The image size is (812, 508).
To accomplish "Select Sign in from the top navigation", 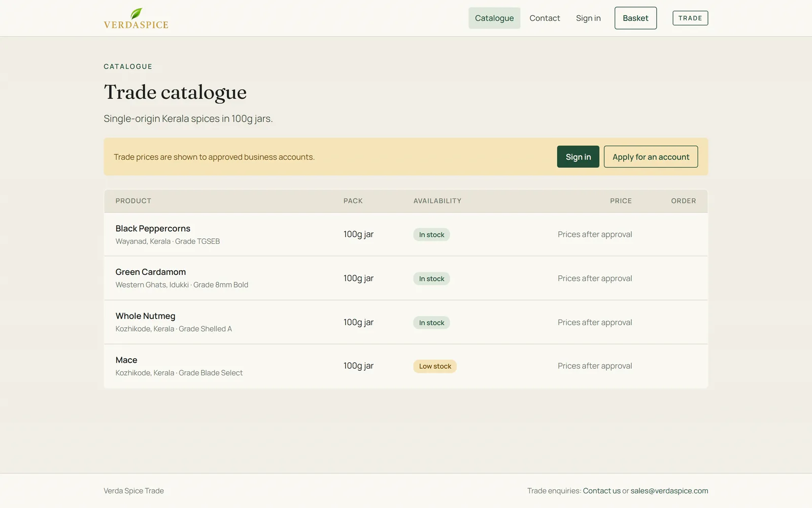I will pyautogui.click(x=588, y=18).
